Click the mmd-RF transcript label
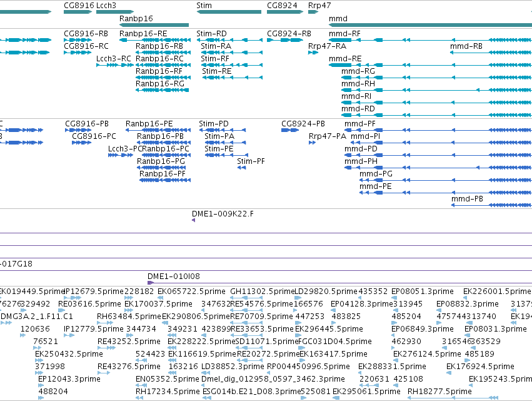Viewport: 532px width, 401px height. click(x=344, y=34)
